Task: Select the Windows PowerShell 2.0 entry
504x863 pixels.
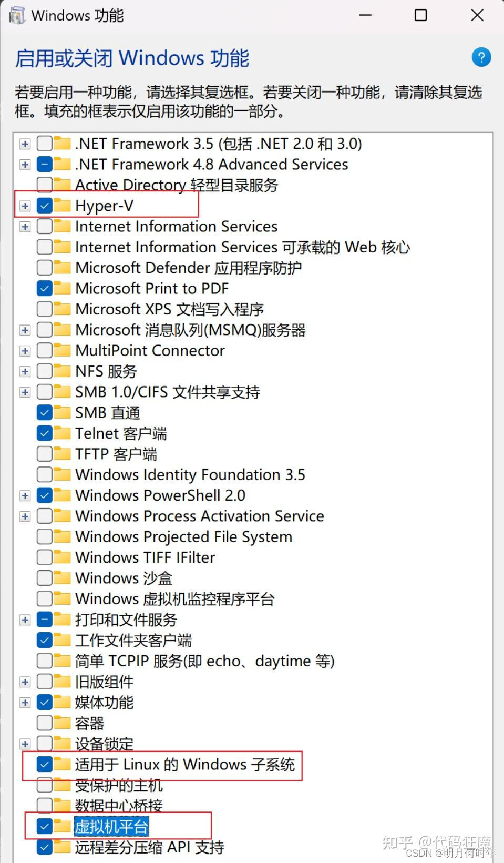Action: 160,495
